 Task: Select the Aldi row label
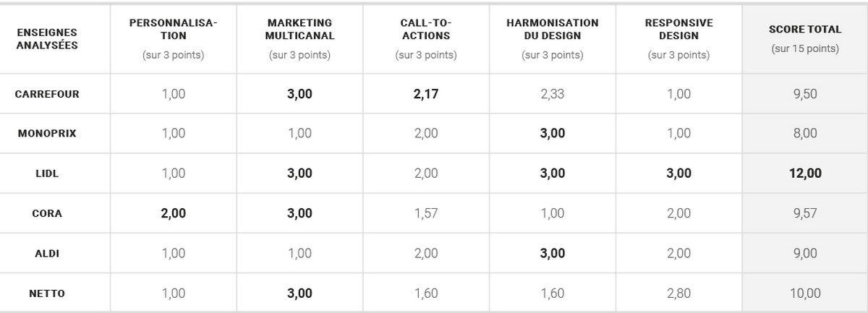point(47,254)
